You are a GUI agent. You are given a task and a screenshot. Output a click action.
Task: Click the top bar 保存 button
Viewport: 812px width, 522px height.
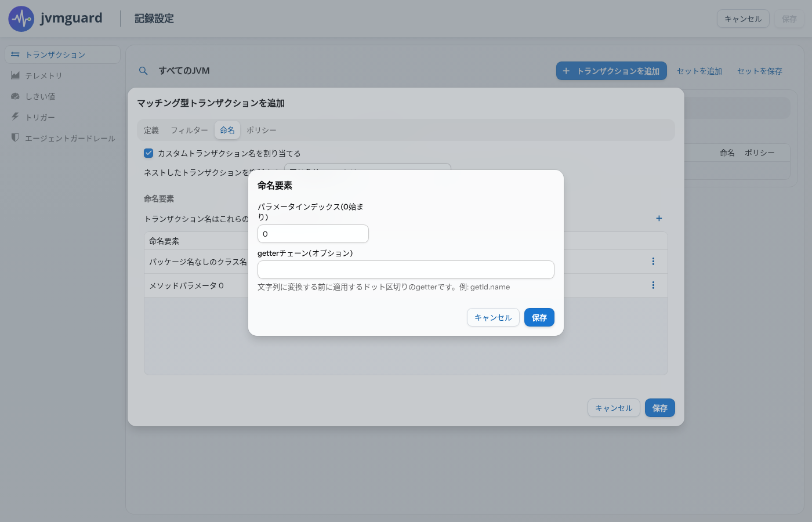tap(789, 19)
